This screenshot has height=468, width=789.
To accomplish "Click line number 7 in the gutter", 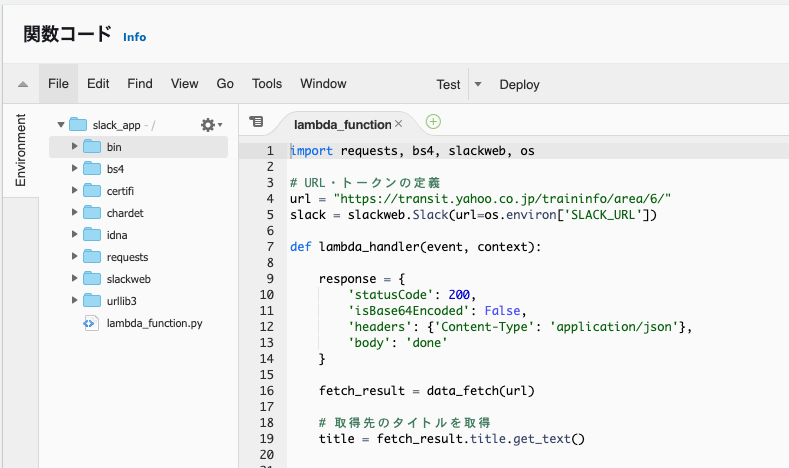I will (270, 247).
